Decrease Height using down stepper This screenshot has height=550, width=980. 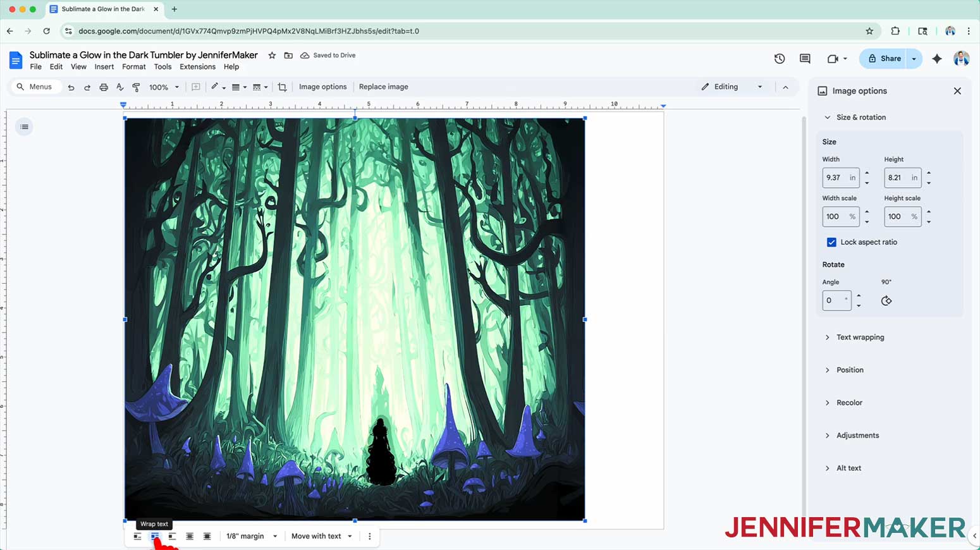929,183
